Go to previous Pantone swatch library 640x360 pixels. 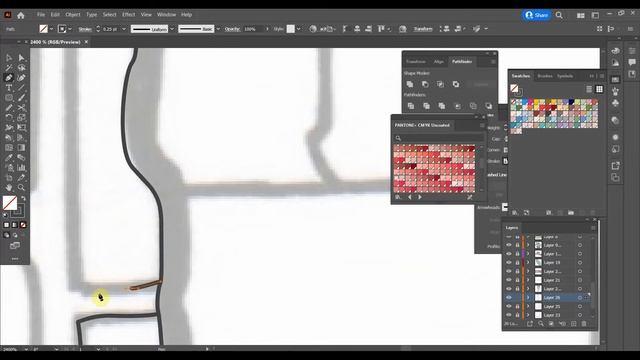pos(410,197)
